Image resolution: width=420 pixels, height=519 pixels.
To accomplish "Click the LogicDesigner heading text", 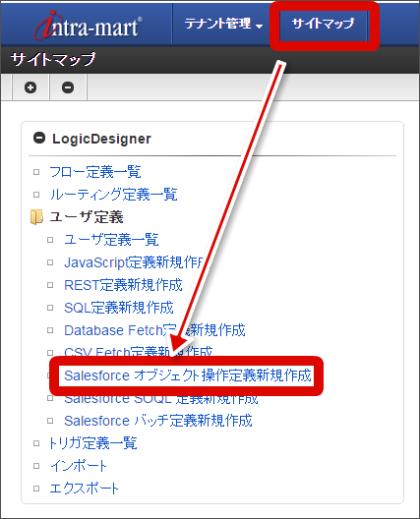I will click(x=101, y=139).
